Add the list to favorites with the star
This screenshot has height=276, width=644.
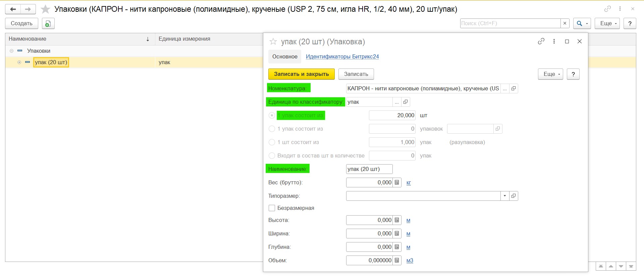(x=45, y=9)
